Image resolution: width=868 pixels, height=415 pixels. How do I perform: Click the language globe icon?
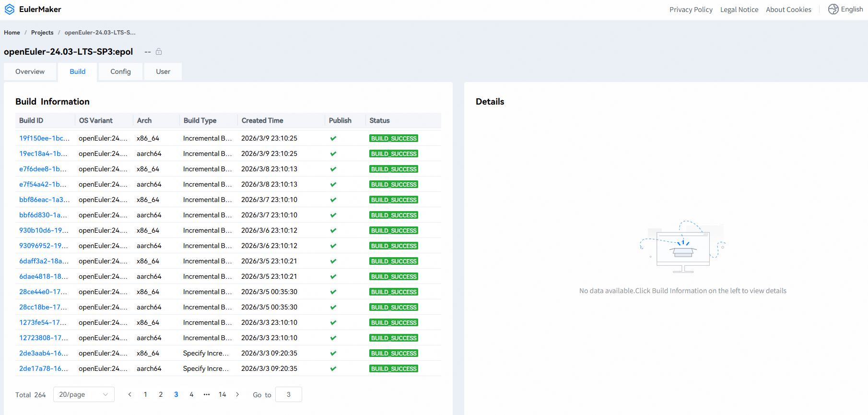tap(833, 9)
